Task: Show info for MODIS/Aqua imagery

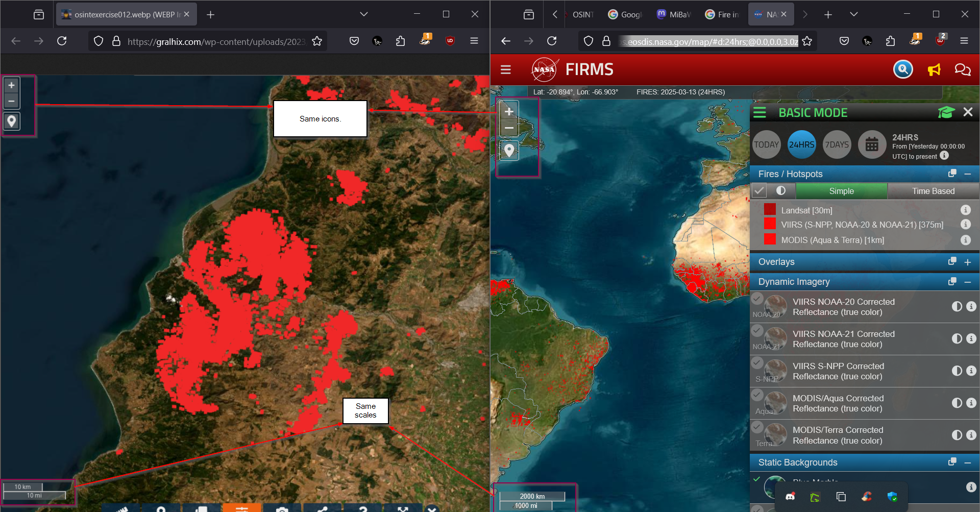Action: 971,403
